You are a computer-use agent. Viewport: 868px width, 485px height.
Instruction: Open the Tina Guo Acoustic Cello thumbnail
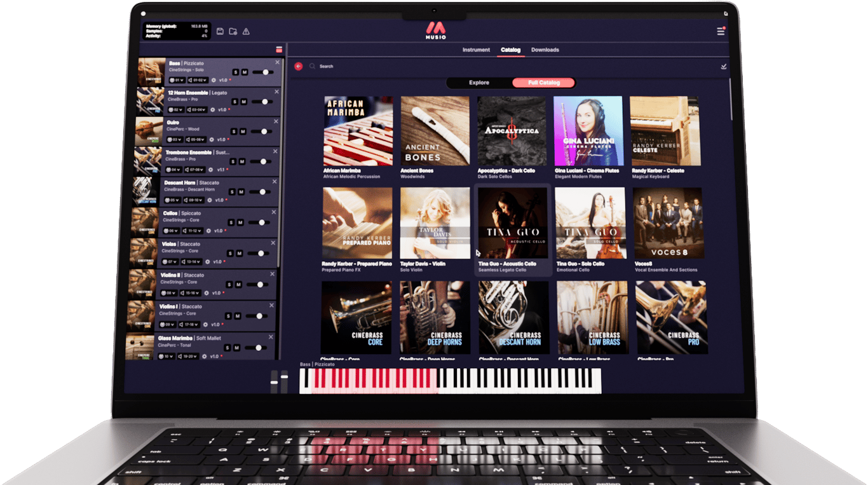pyautogui.click(x=513, y=223)
